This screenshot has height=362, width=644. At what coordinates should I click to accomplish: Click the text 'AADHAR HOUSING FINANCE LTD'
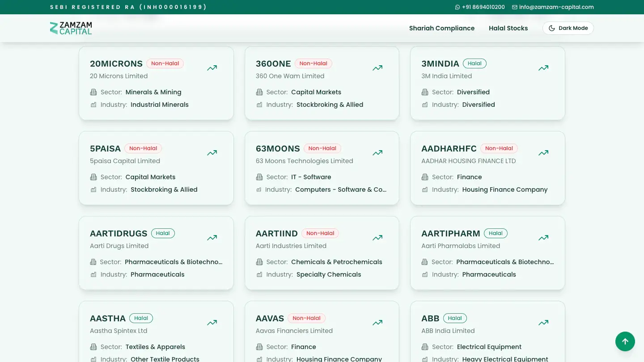(x=469, y=161)
